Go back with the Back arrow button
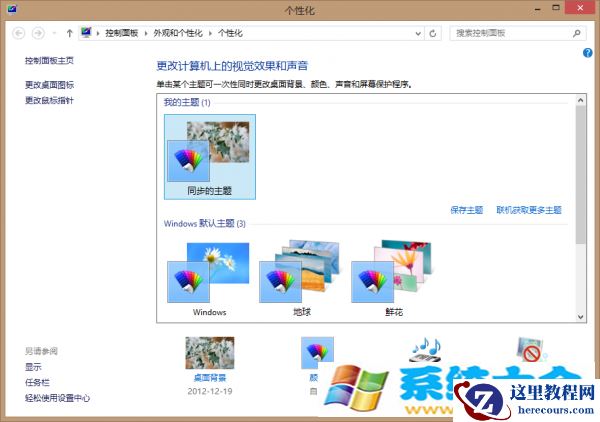The image size is (600, 422). [x=18, y=33]
